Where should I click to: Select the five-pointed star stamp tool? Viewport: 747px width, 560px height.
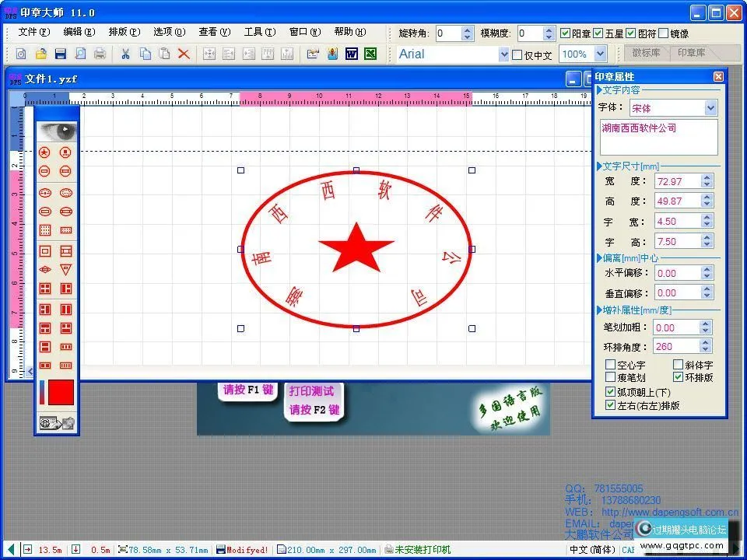pyautogui.click(x=46, y=152)
